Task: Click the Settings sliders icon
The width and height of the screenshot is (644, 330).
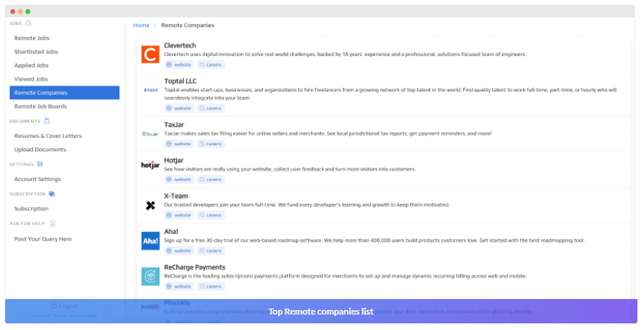Action: (x=40, y=164)
